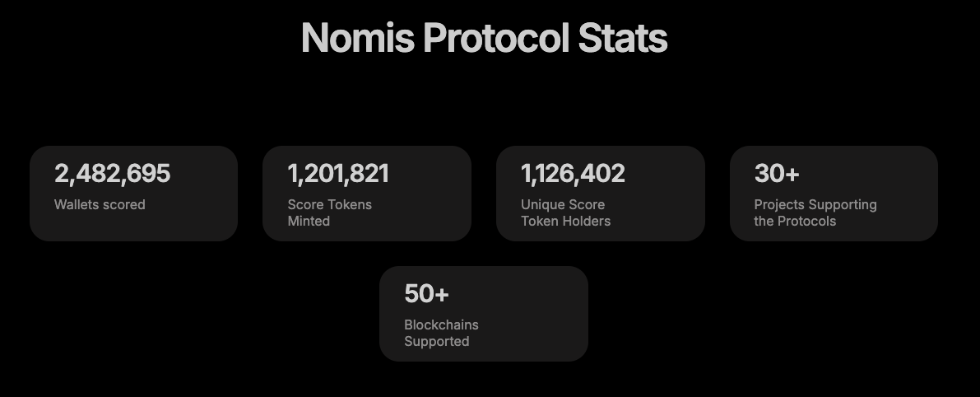
Task: Click the 50+ blockchains figure
Action: coord(426,294)
